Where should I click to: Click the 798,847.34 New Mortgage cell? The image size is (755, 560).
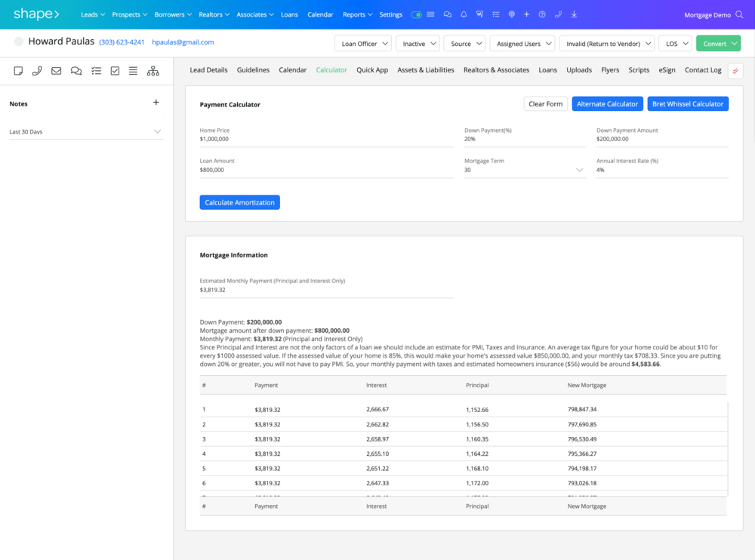[581, 409]
